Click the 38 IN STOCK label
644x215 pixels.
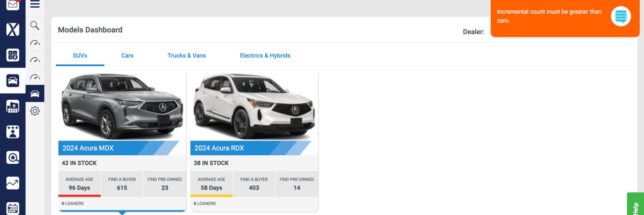coord(211,163)
